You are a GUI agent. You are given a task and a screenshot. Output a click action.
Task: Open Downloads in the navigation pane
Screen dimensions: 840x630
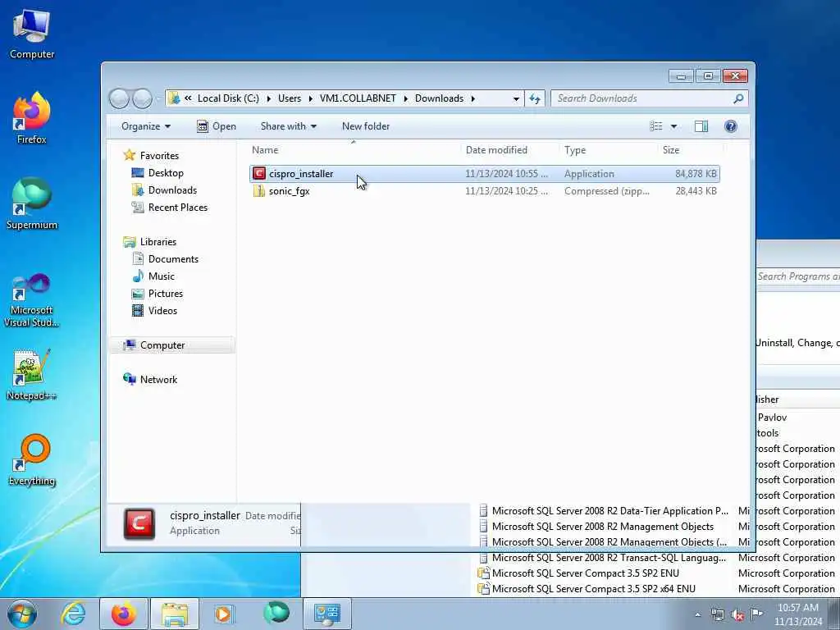(172, 190)
